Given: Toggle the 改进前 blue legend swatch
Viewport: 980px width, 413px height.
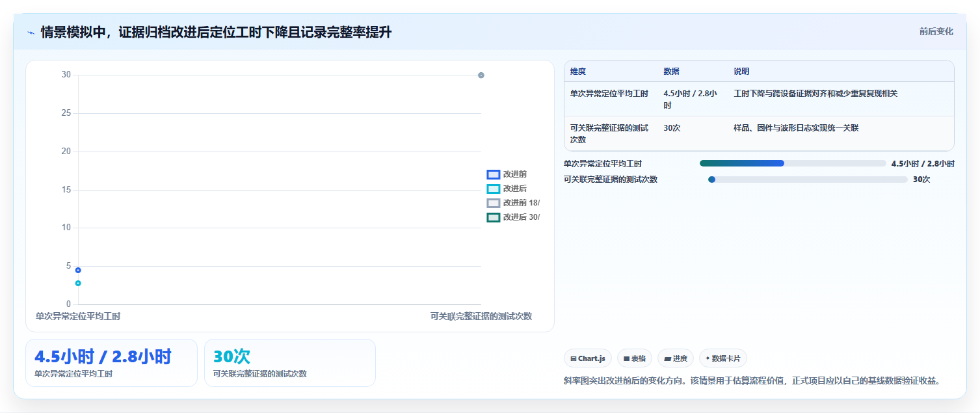Looking at the screenshot, I should [x=494, y=174].
